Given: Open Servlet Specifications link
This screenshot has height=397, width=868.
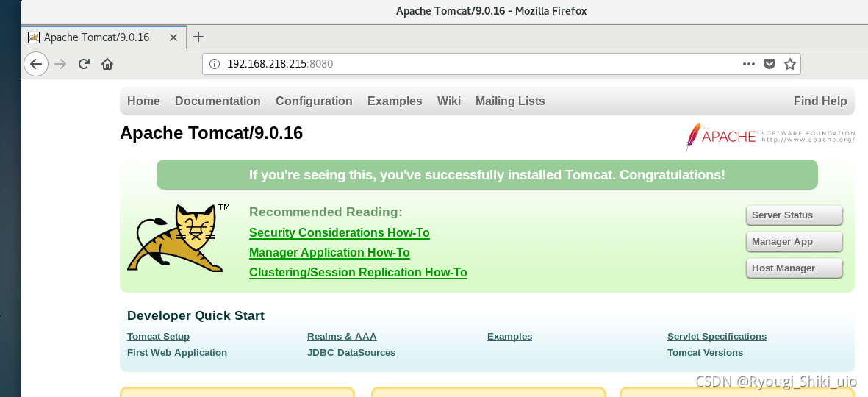Looking at the screenshot, I should pos(717,337).
